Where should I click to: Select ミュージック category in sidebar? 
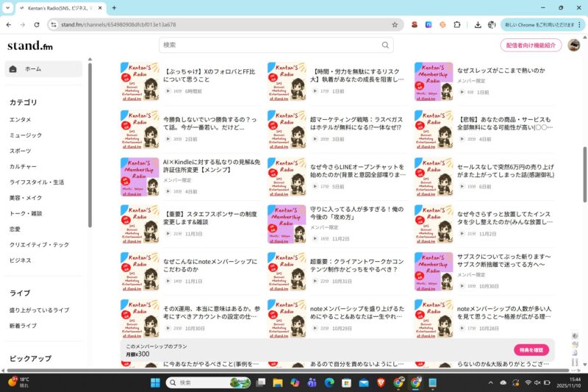(x=26, y=135)
